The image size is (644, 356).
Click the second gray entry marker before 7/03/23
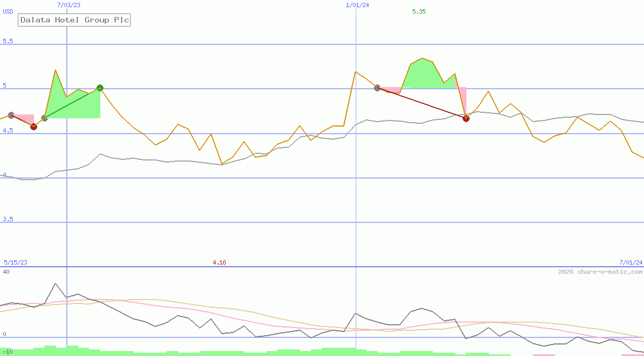tap(45, 118)
